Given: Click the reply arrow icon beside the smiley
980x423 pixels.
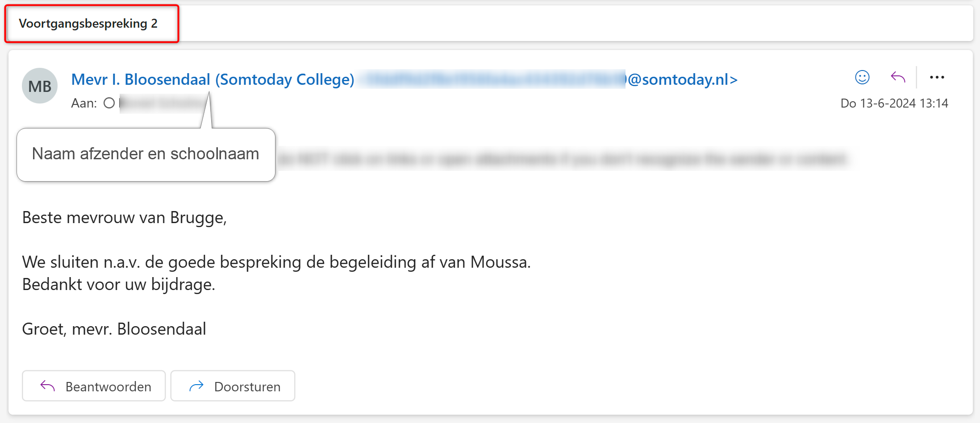Looking at the screenshot, I should (898, 78).
